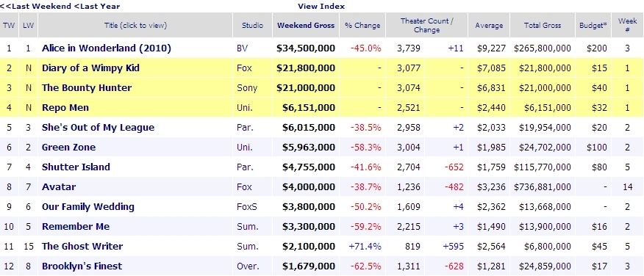
Task: Open She's Out of My League
Action: 99,128
